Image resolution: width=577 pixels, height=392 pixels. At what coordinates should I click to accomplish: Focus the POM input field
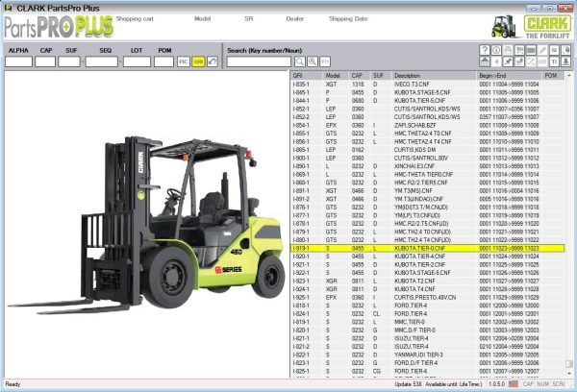(x=163, y=61)
